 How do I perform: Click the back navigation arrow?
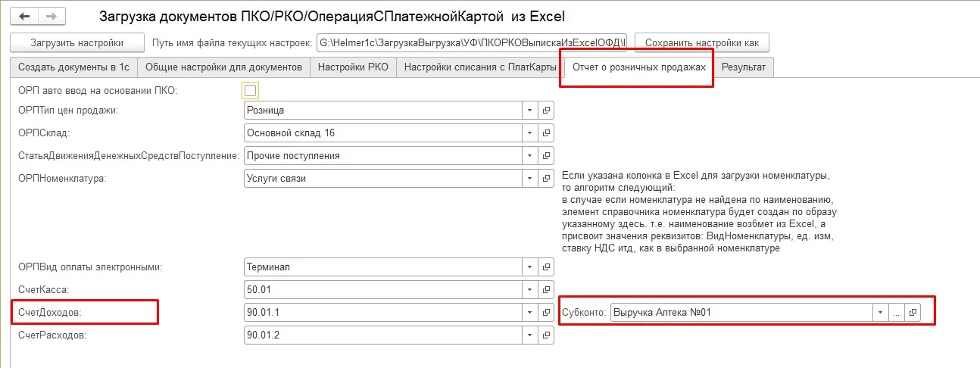click(x=23, y=16)
